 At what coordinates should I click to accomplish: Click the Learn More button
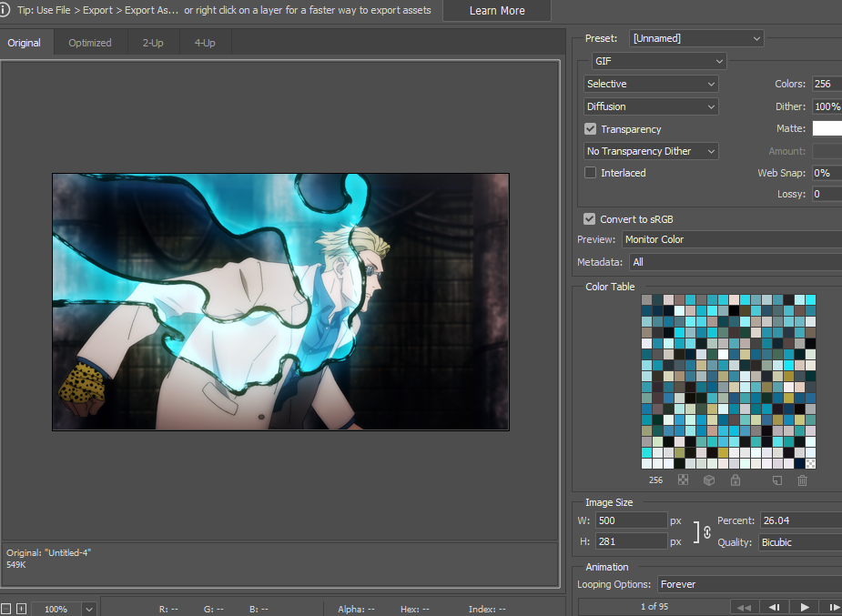(497, 10)
